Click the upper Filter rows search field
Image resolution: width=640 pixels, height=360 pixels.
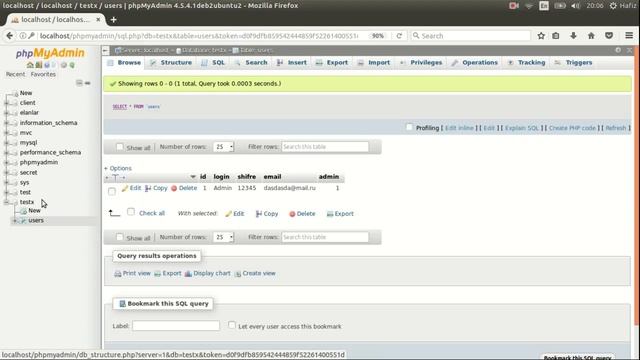tap(325, 147)
